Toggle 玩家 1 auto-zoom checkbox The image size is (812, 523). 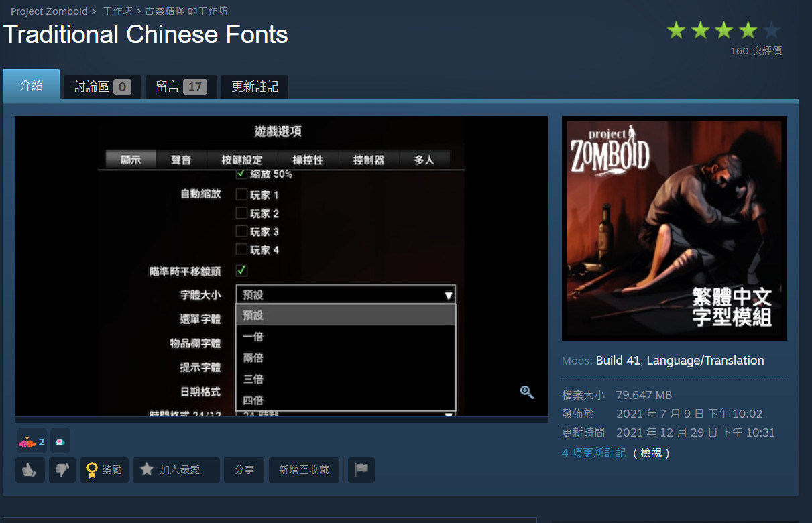pos(242,195)
